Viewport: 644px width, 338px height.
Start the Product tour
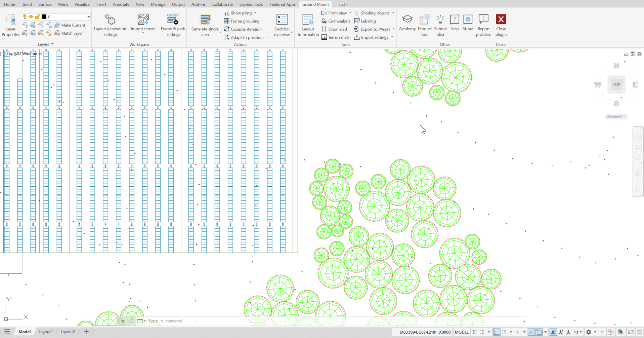(425, 25)
